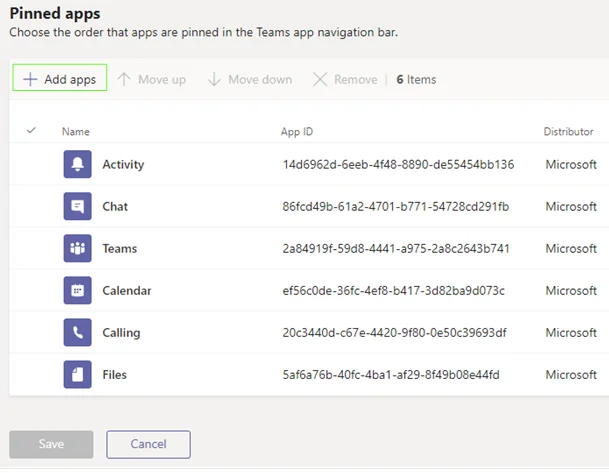Select the Calling app name
The width and height of the screenshot is (609, 473).
click(x=121, y=333)
